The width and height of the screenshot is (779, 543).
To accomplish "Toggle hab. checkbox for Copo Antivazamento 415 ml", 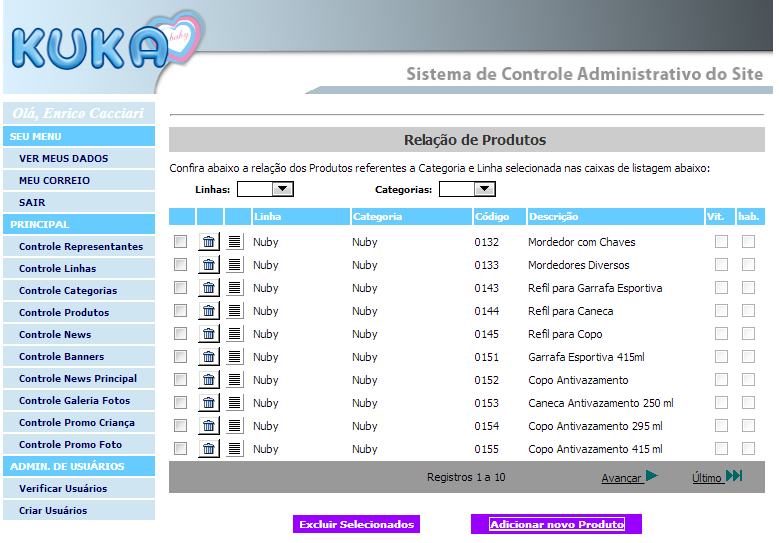I will tap(748, 449).
